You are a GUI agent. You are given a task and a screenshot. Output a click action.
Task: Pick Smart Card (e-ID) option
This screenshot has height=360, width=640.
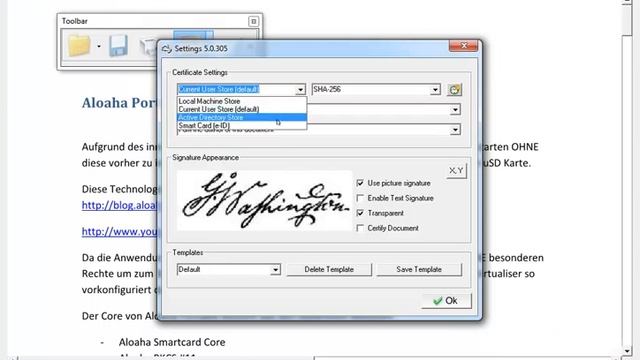242,125
